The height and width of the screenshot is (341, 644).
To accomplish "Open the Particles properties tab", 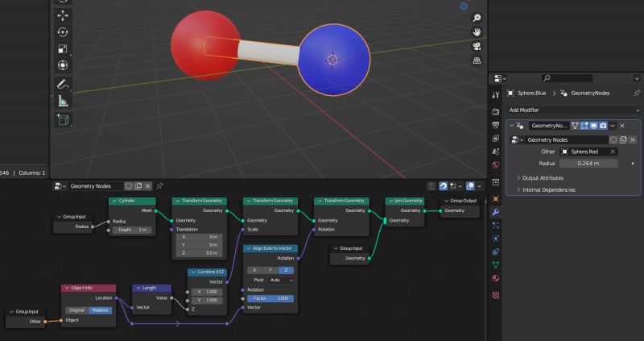I will (496, 226).
